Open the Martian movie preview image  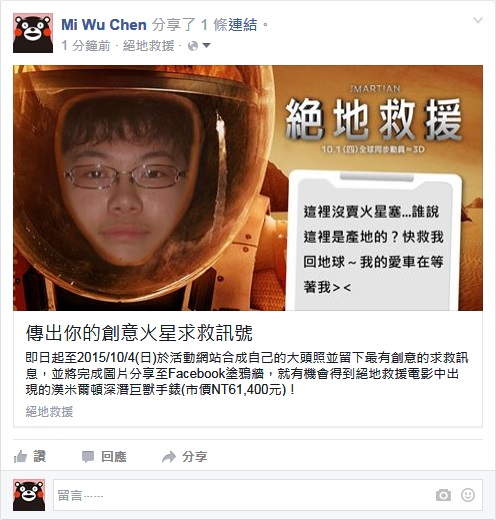248,188
